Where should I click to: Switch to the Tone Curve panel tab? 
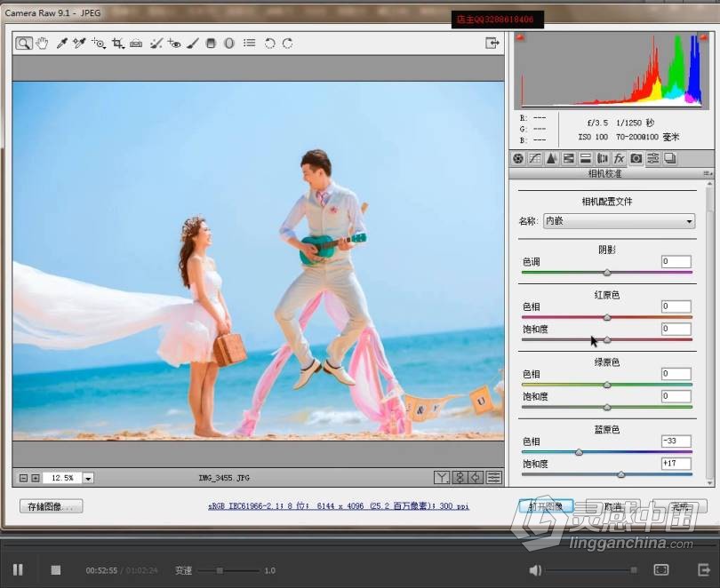point(535,159)
